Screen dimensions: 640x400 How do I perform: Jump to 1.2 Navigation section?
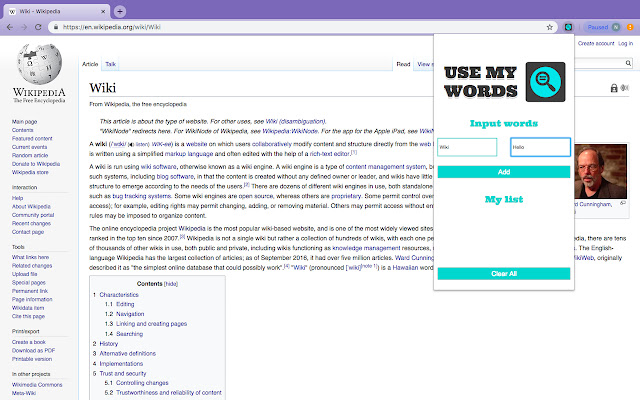pyautogui.click(x=130, y=314)
